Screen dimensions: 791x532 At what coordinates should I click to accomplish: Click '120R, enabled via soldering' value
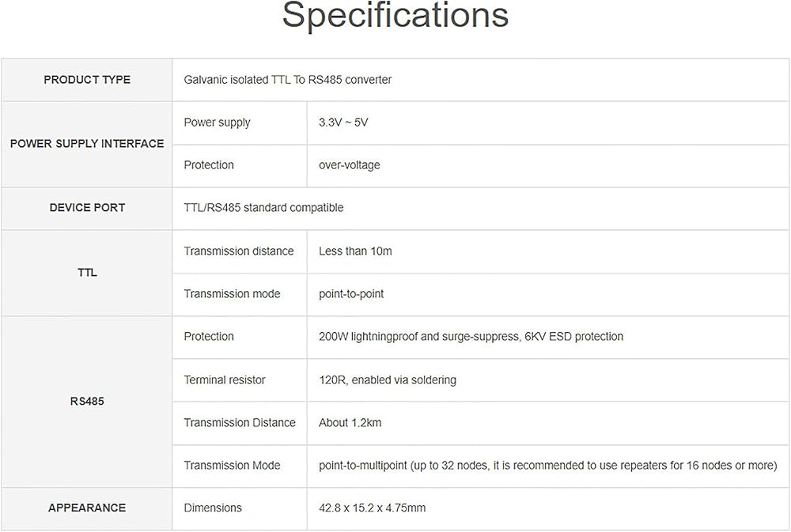(x=388, y=380)
